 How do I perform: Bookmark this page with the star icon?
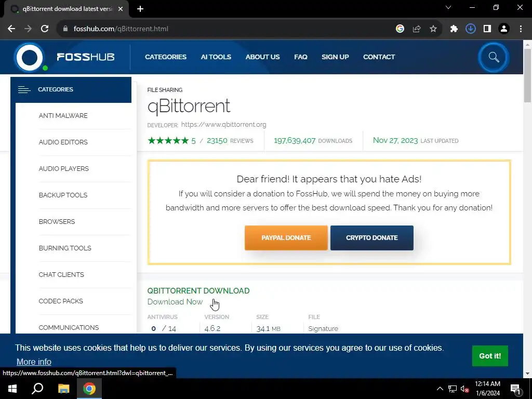click(x=433, y=29)
